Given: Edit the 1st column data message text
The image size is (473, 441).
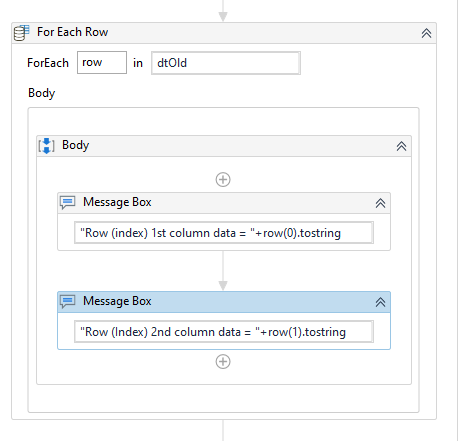Looking at the screenshot, I should (224, 233).
